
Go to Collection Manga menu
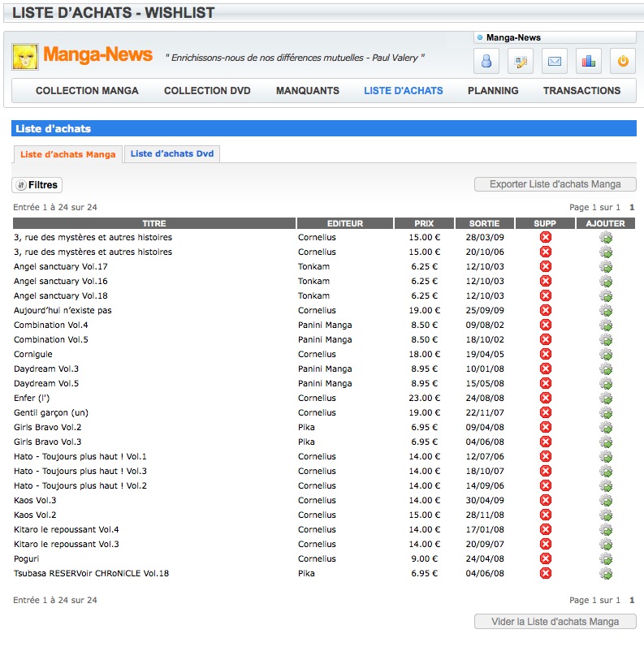(x=87, y=91)
